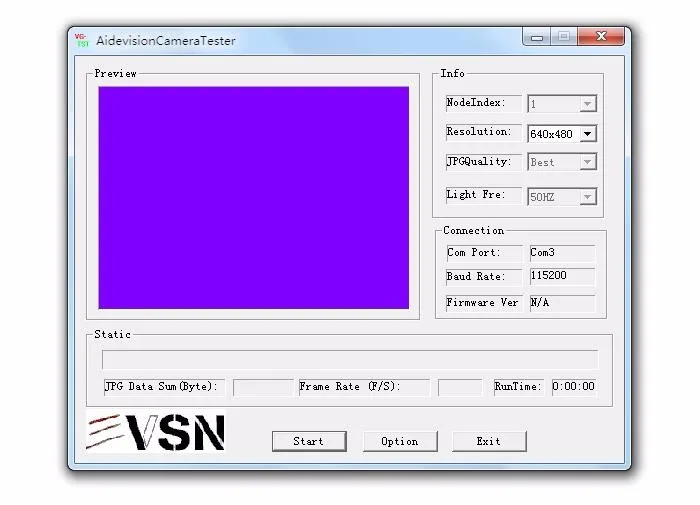Click the Resolution label
Image resolution: width=700 pixels, height=505 pixels.
[x=483, y=132]
